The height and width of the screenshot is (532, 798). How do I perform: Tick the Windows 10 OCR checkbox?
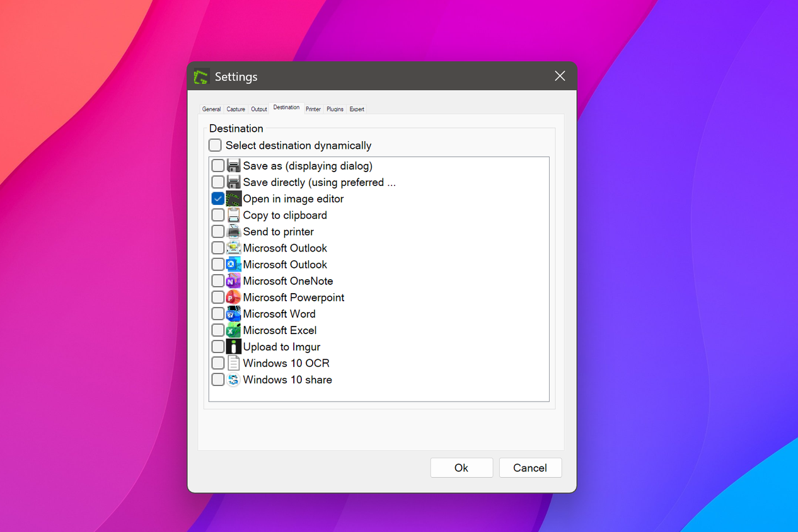coord(218,363)
